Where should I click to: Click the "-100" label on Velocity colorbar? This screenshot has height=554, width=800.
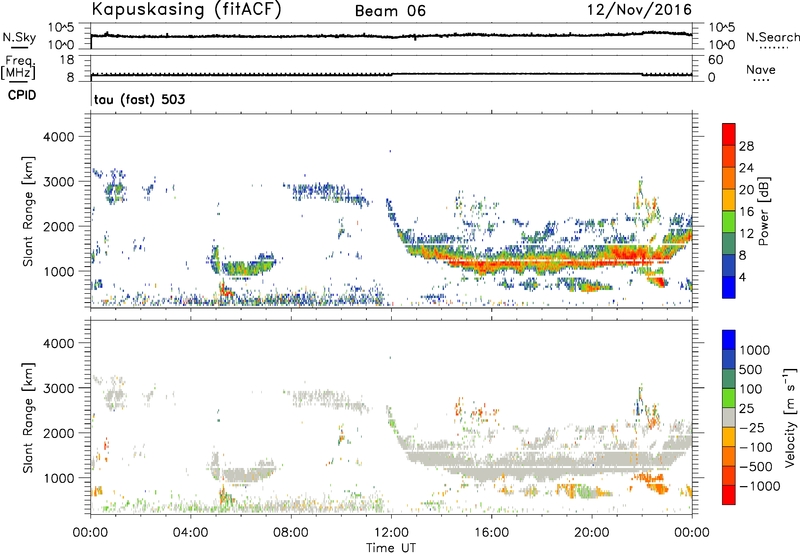pyautogui.click(x=757, y=447)
